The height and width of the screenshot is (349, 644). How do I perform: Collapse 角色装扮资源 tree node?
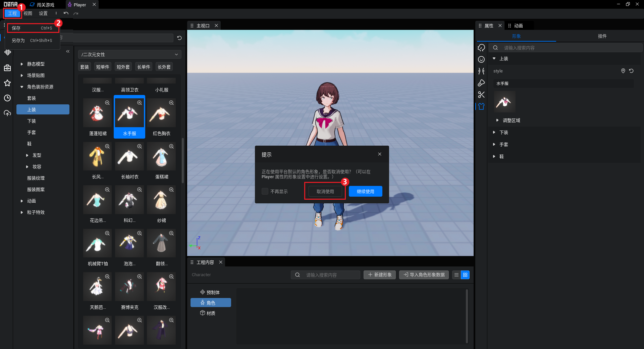point(22,87)
